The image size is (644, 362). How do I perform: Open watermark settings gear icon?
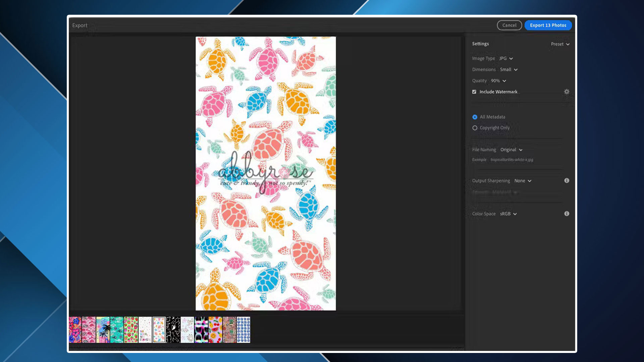point(567,92)
